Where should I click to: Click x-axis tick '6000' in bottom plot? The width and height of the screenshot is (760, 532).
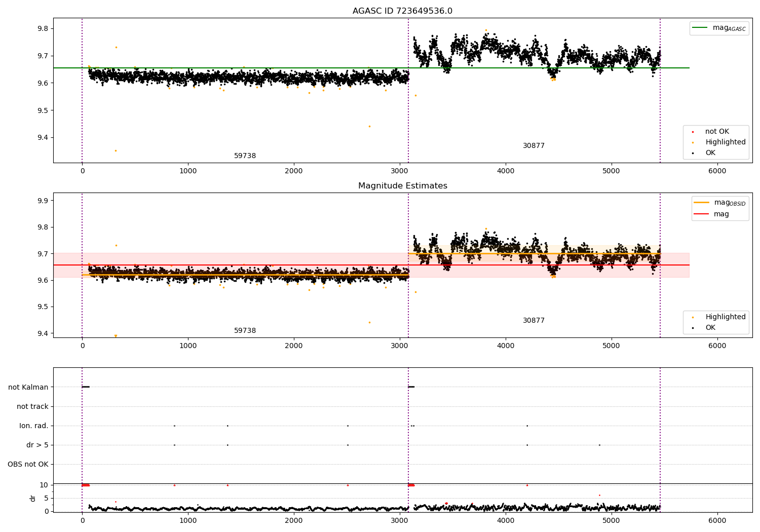[717, 520]
